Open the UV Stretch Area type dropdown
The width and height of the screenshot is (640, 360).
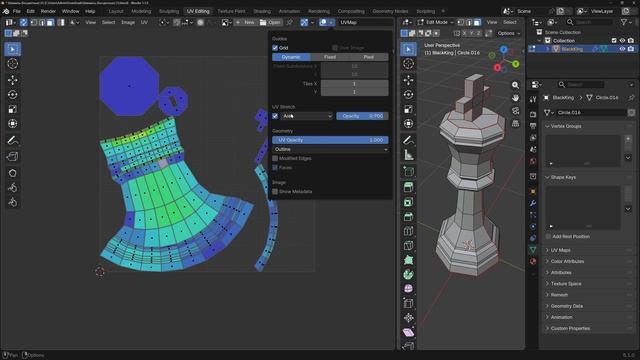click(307, 116)
